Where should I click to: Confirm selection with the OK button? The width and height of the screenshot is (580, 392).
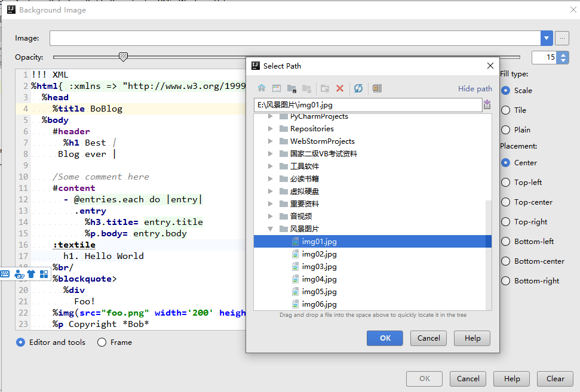[384, 338]
